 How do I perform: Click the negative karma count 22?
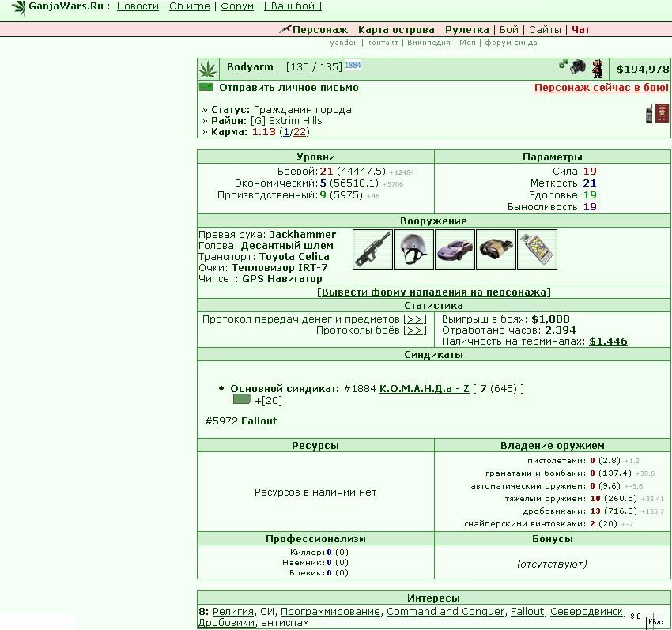(x=300, y=132)
